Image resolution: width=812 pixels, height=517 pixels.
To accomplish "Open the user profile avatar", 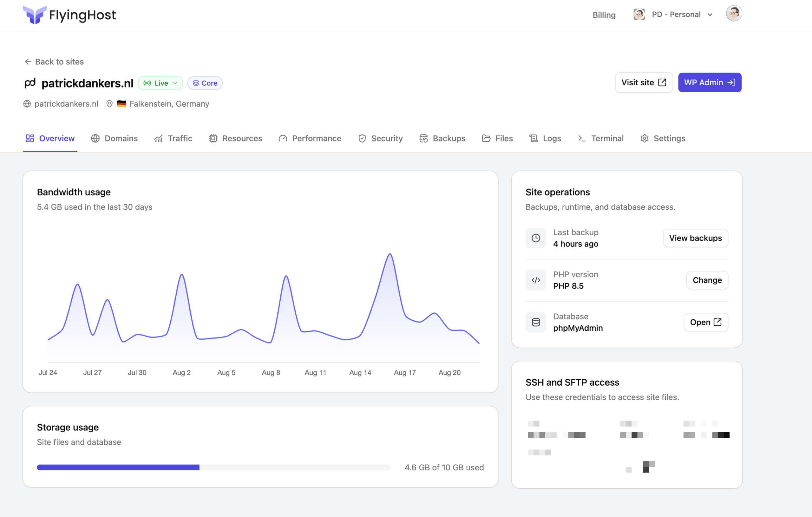I will pos(734,14).
